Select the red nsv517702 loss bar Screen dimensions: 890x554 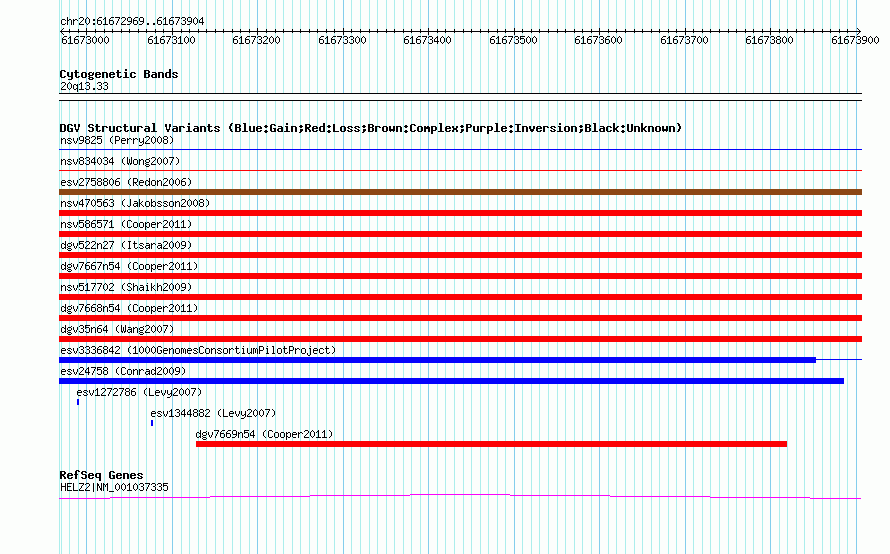(460, 297)
